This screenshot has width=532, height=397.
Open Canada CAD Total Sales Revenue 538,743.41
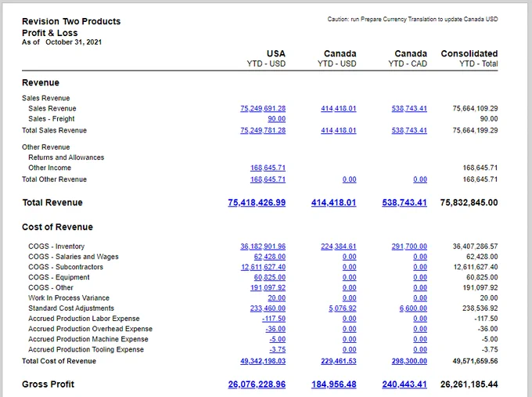(409, 131)
